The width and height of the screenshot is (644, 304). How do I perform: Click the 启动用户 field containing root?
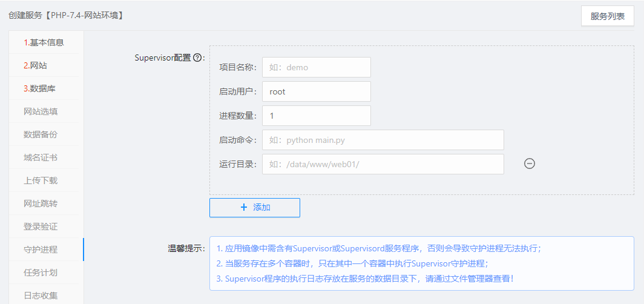pyautogui.click(x=316, y=91)
